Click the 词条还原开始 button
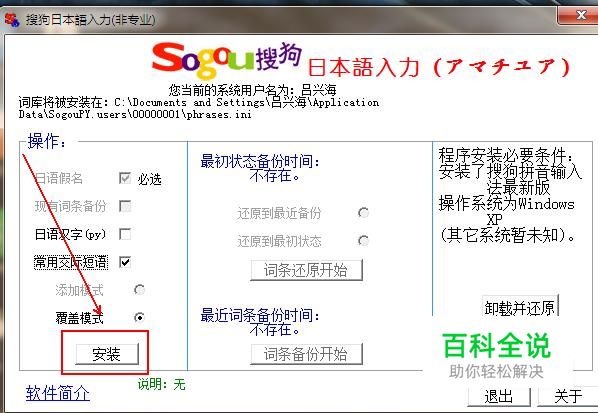Image resolution: width=598 pixels, height=413 pixels. (x=306, y=270)
